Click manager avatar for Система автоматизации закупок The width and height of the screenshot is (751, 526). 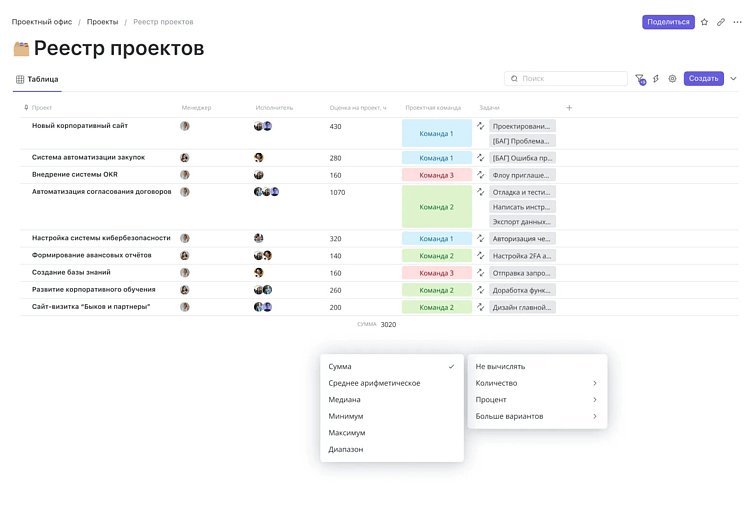(x=185, y=158)
